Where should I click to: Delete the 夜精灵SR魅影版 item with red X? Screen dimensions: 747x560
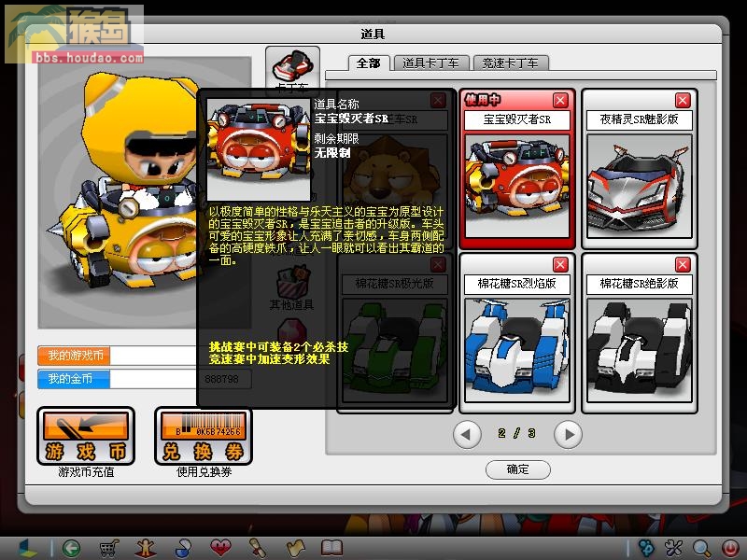point(683,100)
